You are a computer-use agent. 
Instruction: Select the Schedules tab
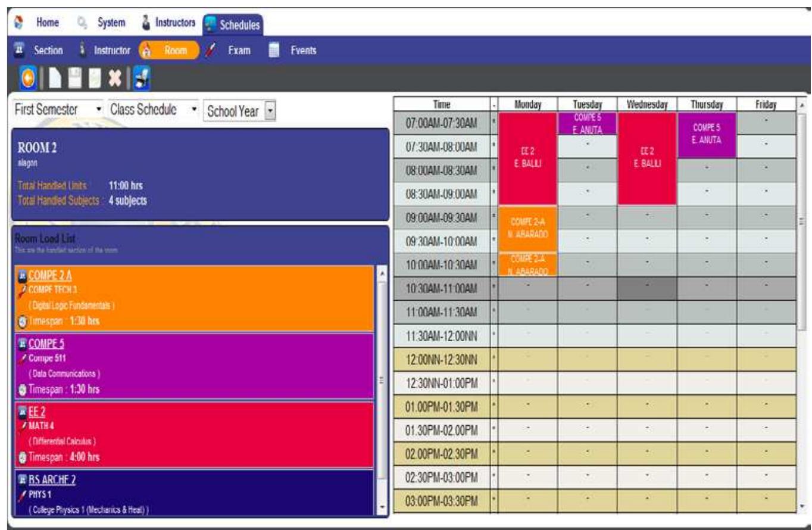coord(233,24)
